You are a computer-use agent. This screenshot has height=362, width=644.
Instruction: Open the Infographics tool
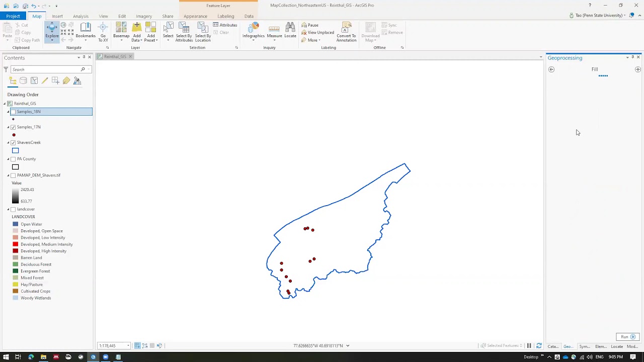[x=254, y=31]
